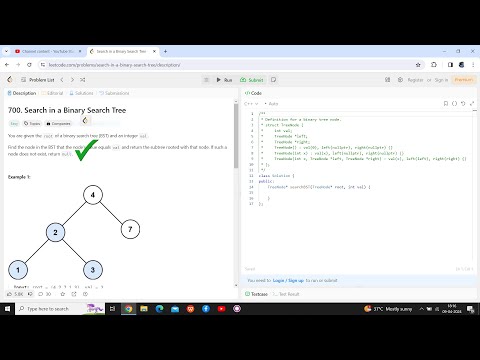Viewport: 480px width, 360px height.
Task: Click the debugger icon left of Run
Action: pos(206,80)
